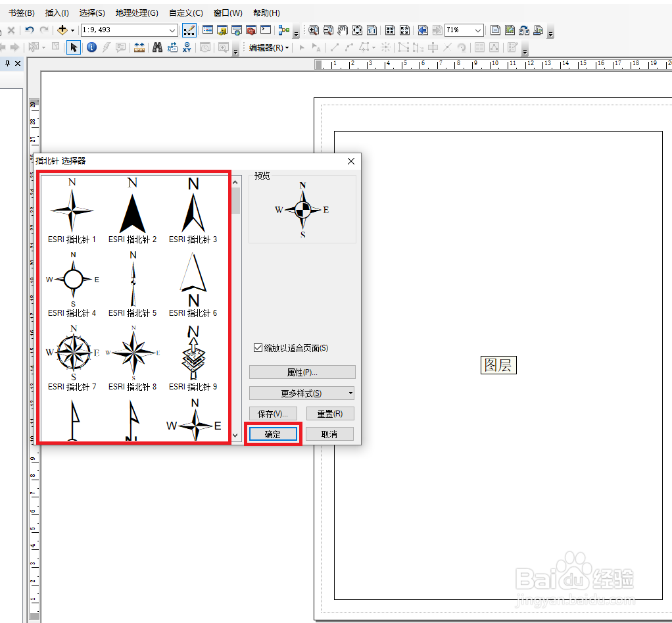Screen dimensions: 672x623
Task: Open the Editor toolbar pencil icon
Action: (x=189, y=30)
